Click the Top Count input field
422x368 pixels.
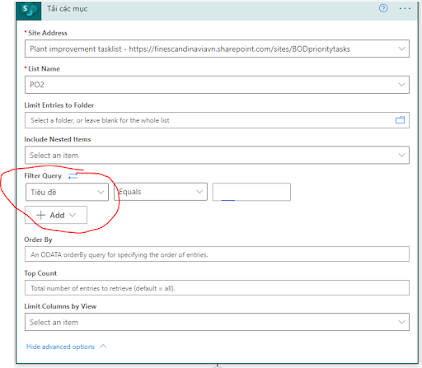point(217,288)
